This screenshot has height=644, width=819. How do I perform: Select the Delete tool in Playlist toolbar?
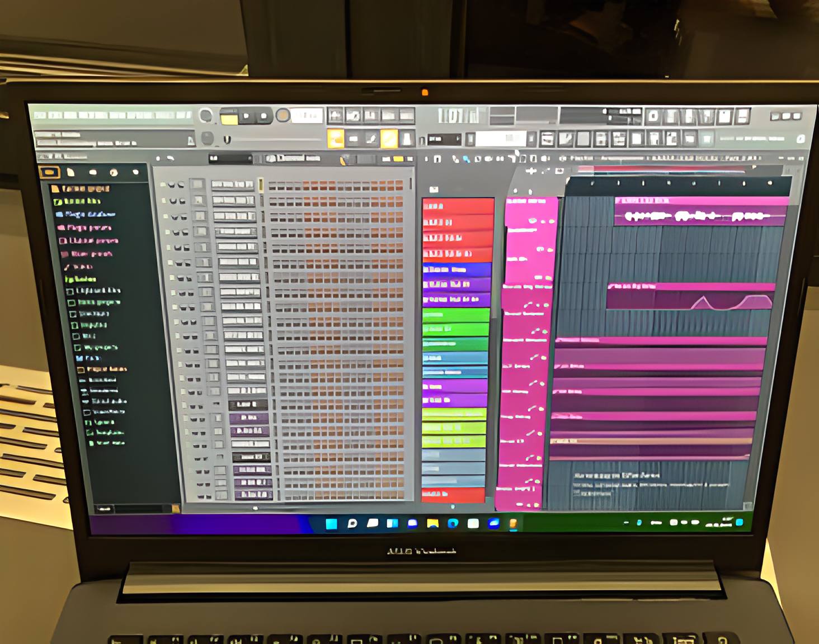[477, 159]
